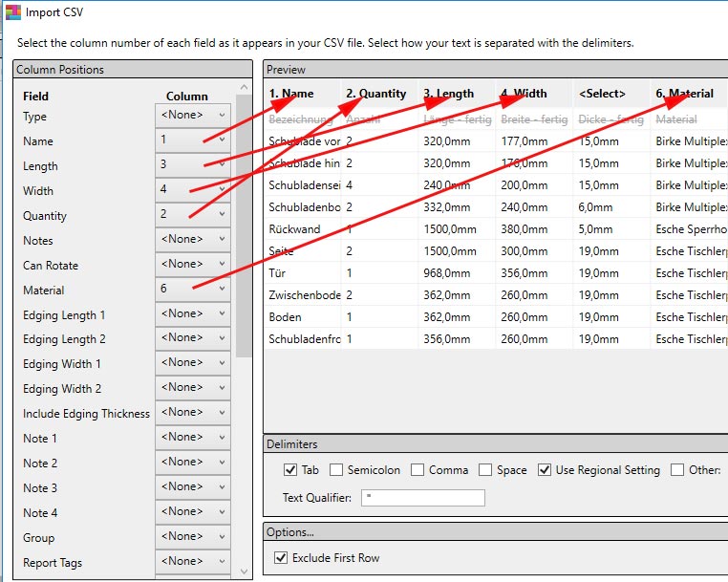
Task: Open the Can Rotate column dropdown
Action: click(x=193, y=265)
